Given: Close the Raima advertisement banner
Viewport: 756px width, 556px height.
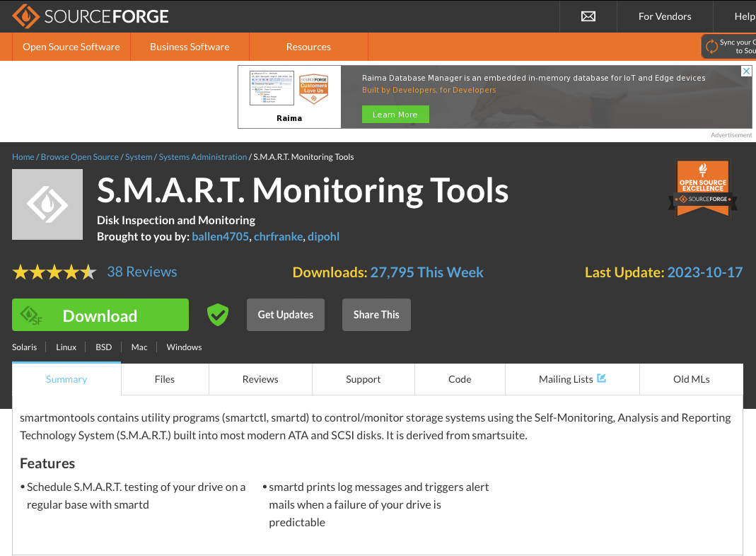Looking at the screenshot, I should pos(746,71).
